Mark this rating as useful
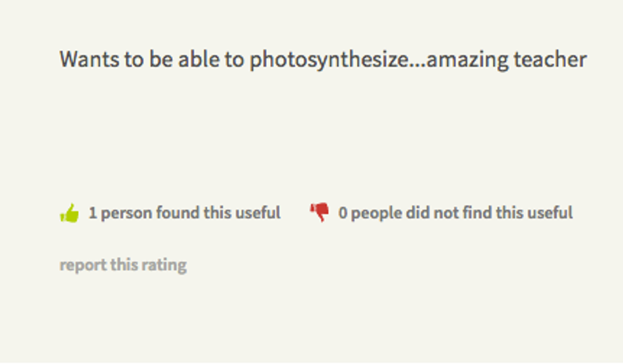 click(x=69, y=213)
